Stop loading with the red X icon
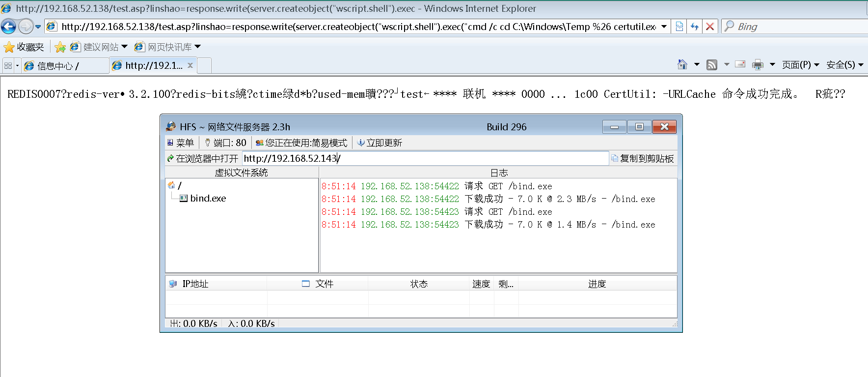 (x=710, y=27)
